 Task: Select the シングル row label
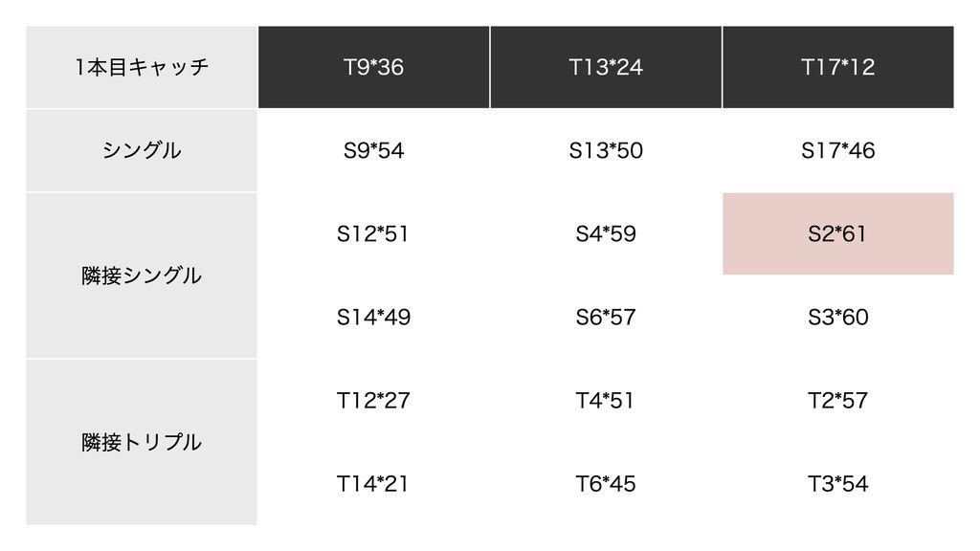[x=142, y=150]
